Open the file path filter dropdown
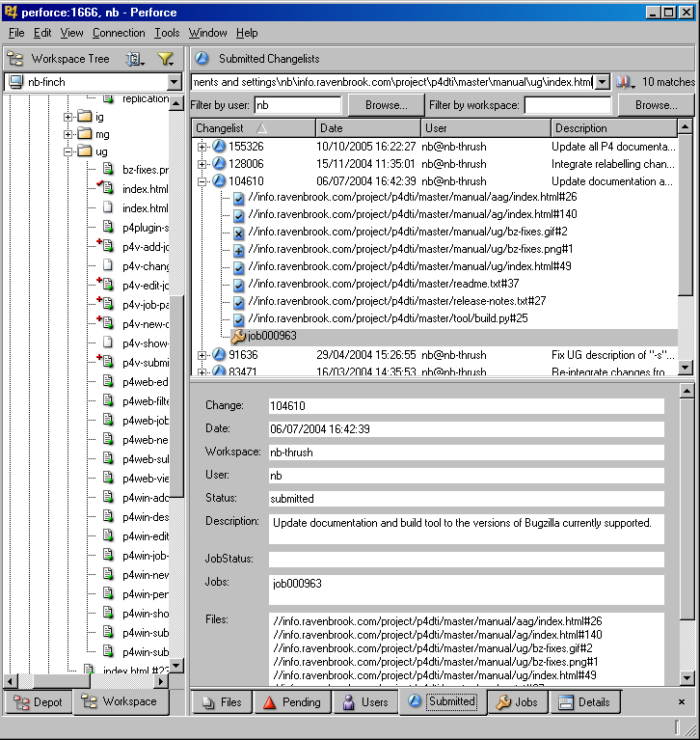Image resolution: width=700 pixels, height=740 pixels. pyautogui.click(x=603, y=82)
